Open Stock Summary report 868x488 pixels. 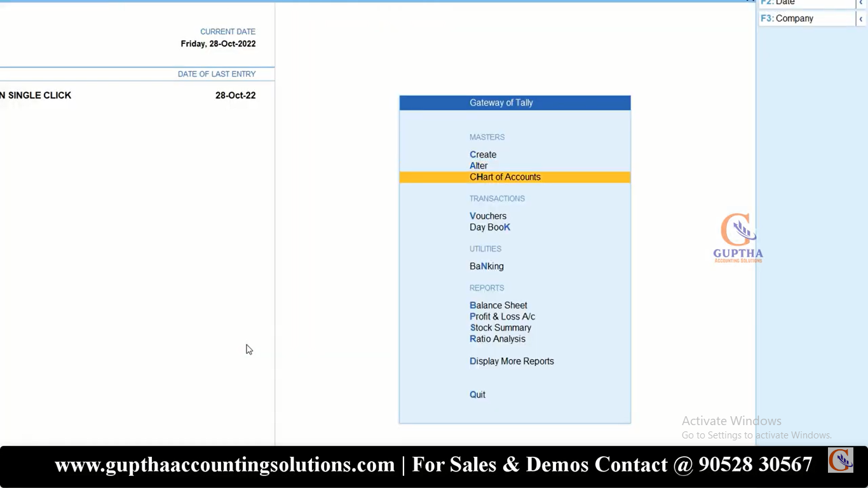(x=500, y=328)
